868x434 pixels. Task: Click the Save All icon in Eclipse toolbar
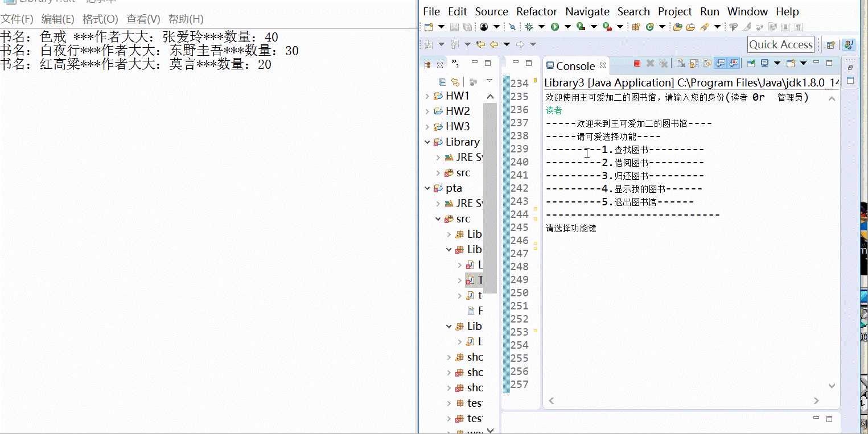(467, 27)
